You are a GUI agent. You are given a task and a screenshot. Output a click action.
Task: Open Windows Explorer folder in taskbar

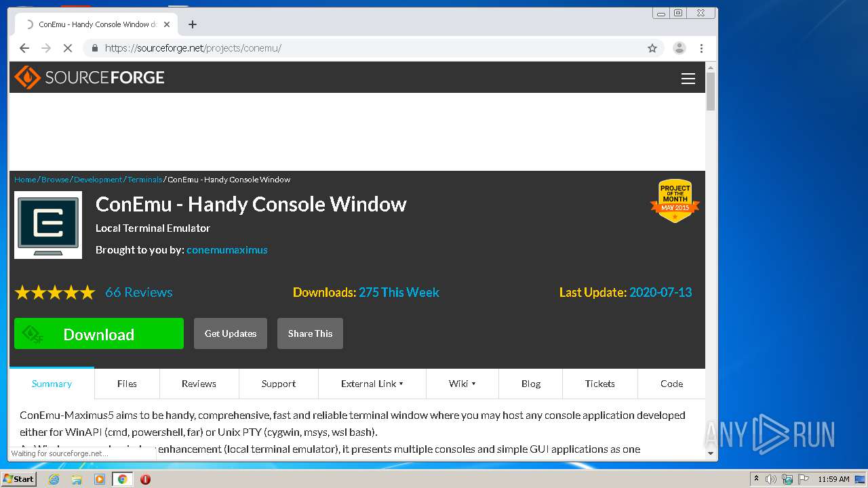tap(77, 479)
